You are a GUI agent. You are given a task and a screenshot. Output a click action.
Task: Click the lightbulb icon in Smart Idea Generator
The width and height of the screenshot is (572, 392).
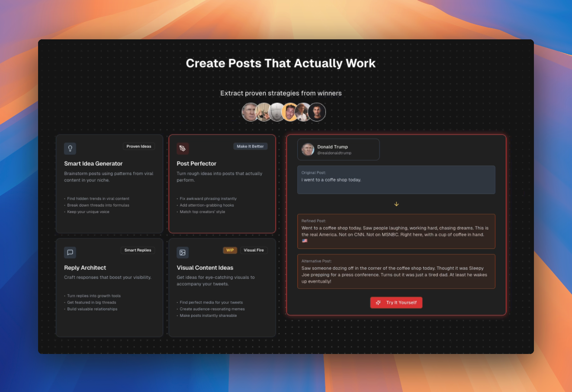(70, 148)
